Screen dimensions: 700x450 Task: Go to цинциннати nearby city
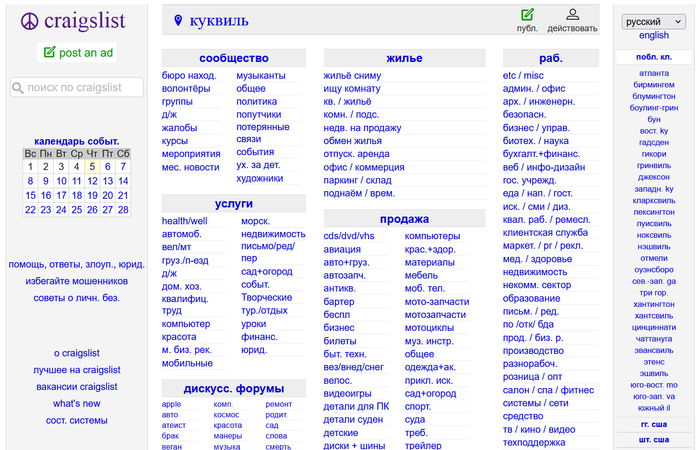tap(654, 327)
